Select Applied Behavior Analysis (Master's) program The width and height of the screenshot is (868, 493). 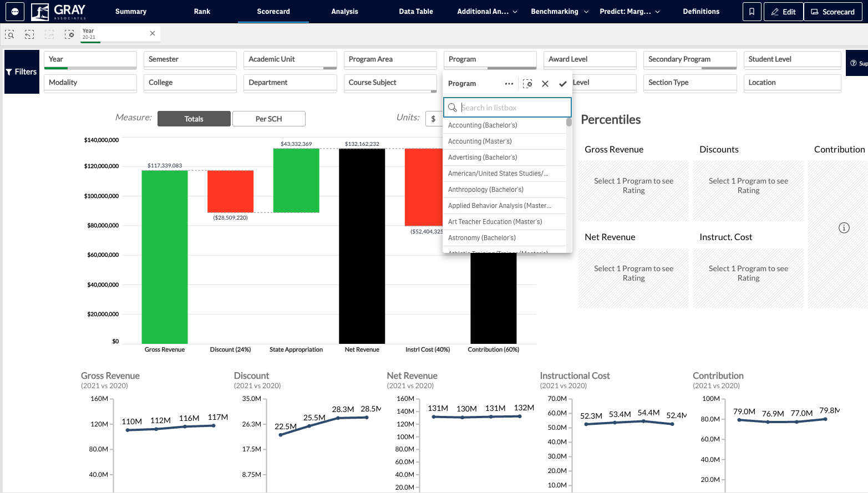pyautogui.click(x=504, y=206)
